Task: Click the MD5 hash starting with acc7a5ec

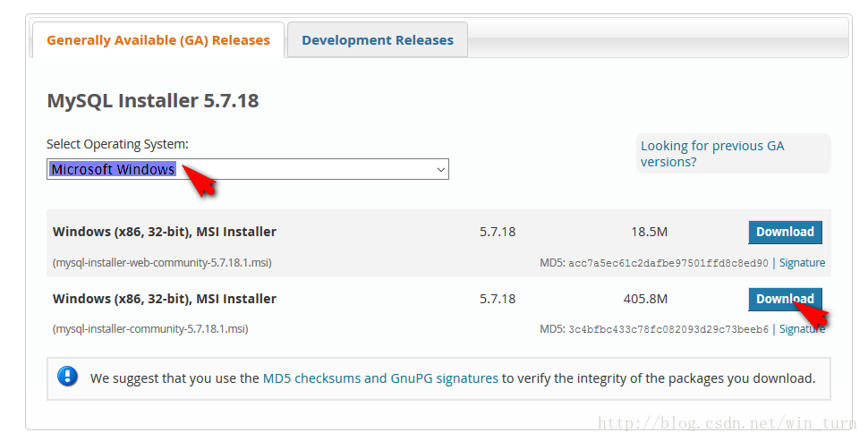Action: [x=668, y=263]
